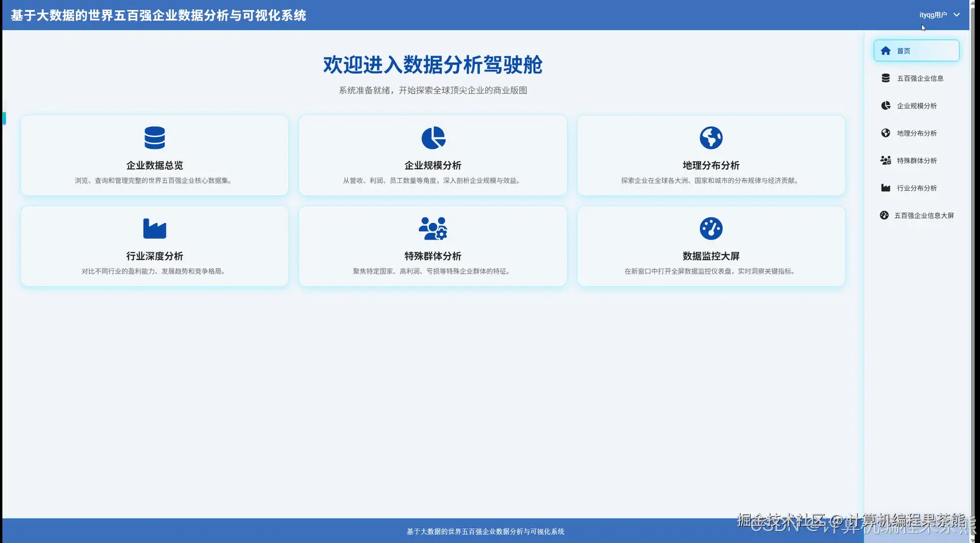Screen dimensions: 980x543
Task: Click the header title 基于大数据的世界五百强企业数据分析与可视化系统
Action: pyautogui.click(x=158, y=15)
